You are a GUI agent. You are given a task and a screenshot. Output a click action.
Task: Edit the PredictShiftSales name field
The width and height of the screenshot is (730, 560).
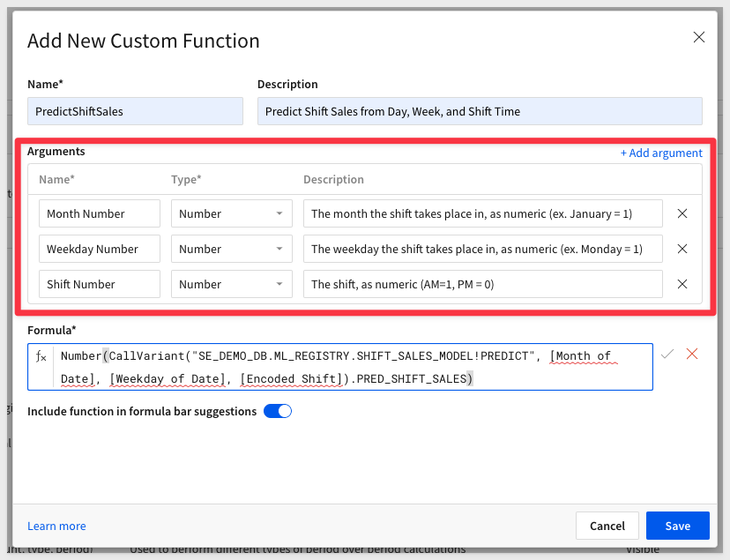tap(135, 111)
